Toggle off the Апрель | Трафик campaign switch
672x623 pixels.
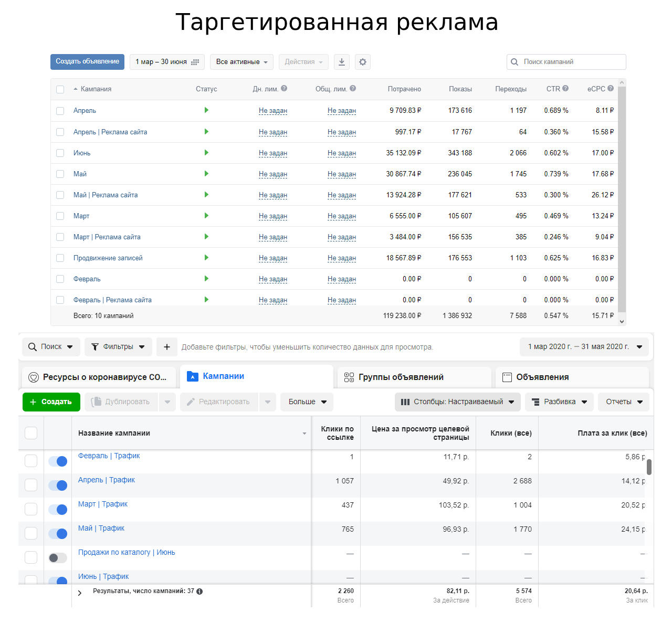58,485
